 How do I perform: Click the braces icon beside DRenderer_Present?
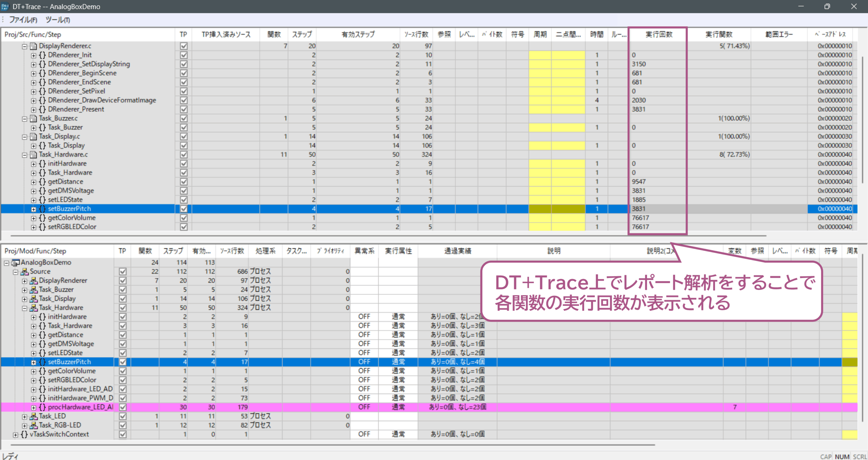point(42,109)
